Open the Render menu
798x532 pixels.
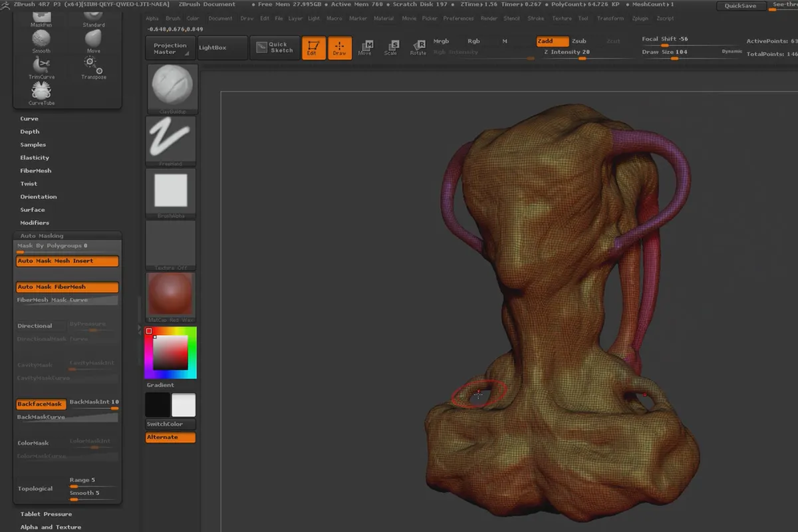coord(489,19)
